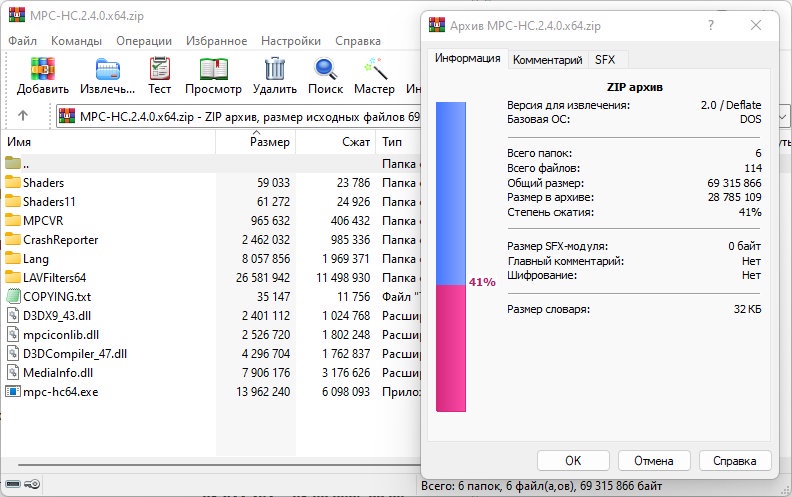Click the archive path address field

tap(238, 117)
